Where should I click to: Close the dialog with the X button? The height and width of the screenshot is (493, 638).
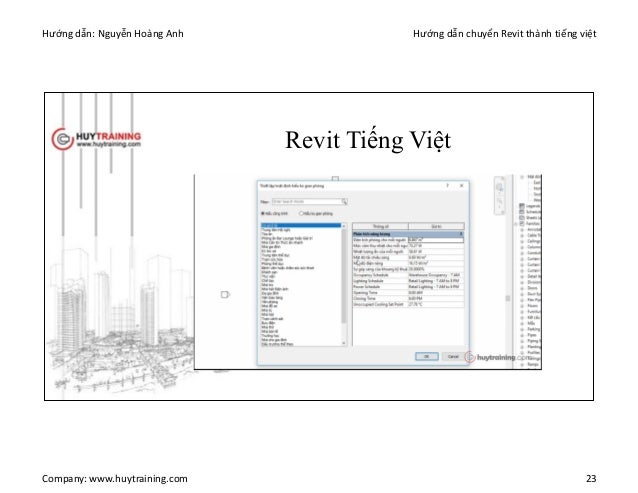point(462,185)
